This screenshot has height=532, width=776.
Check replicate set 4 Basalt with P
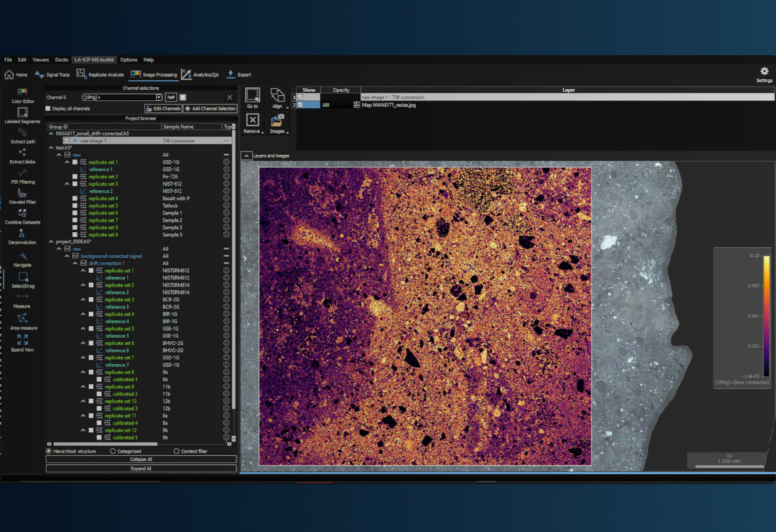click(75, 198)
